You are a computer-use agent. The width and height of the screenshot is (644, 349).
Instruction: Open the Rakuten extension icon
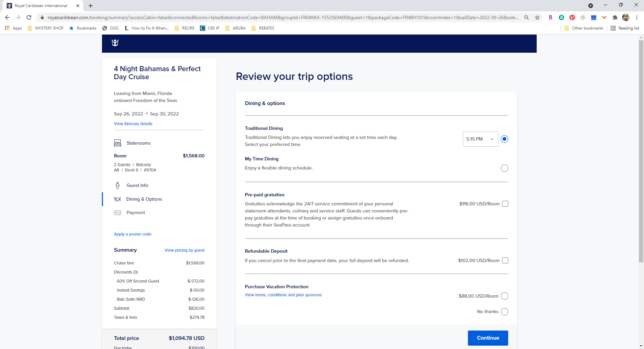click(x=551, y=17)
